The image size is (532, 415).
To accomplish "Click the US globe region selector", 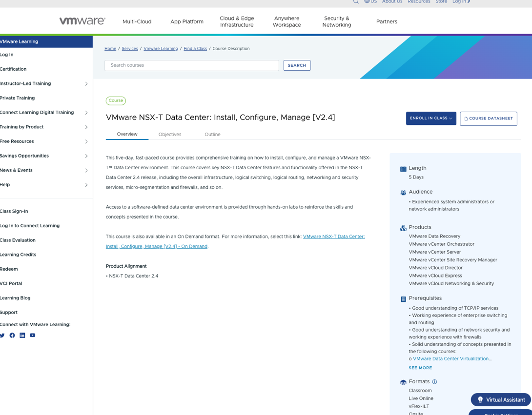I will 370,1.
